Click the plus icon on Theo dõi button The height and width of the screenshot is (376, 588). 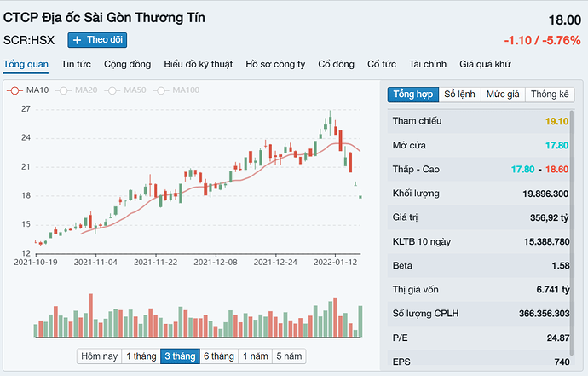click(x=78, y=40)
